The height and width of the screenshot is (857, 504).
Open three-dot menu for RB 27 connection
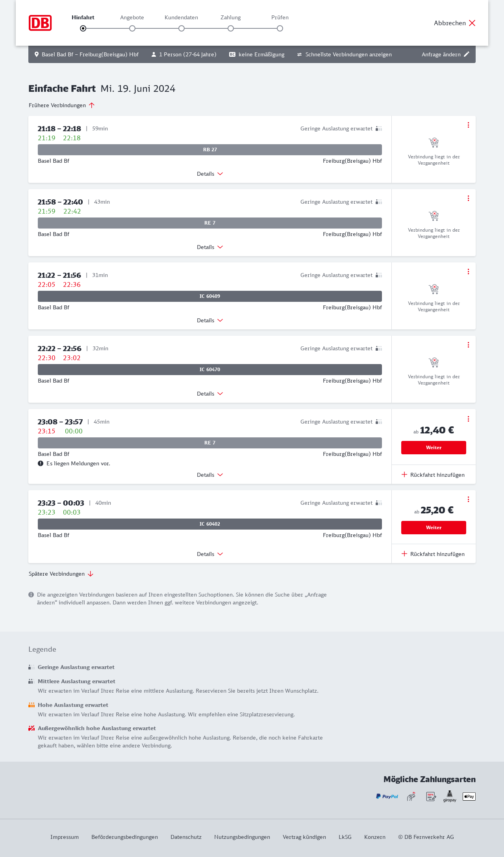468,125
